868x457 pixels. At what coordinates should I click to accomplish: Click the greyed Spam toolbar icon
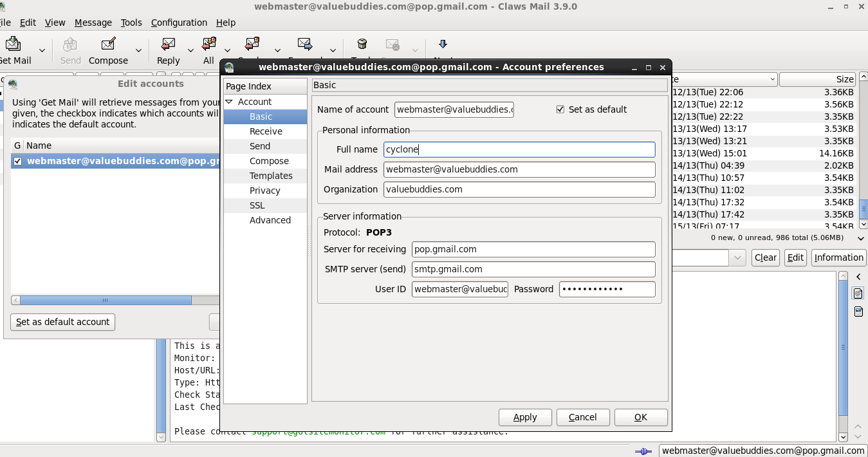tap(392, 44)
